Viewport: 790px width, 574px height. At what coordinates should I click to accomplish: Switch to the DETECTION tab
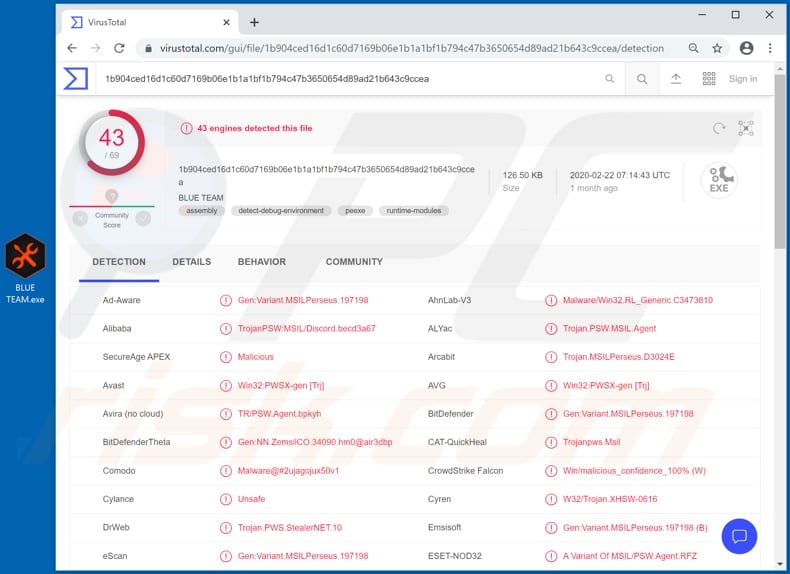click(x=119, y=262)
